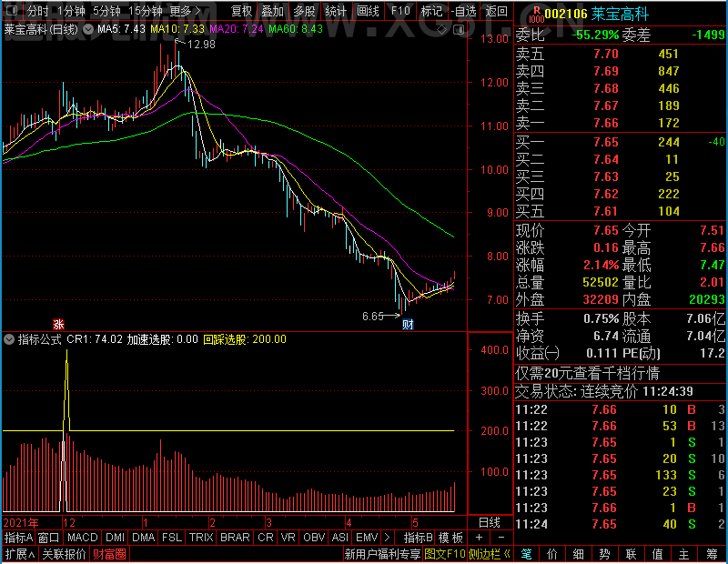The width and height of the screenshot is (728, 564).
Task: Click 仅需20元查看千档行情 offer link
Action: tap(587, 373)
